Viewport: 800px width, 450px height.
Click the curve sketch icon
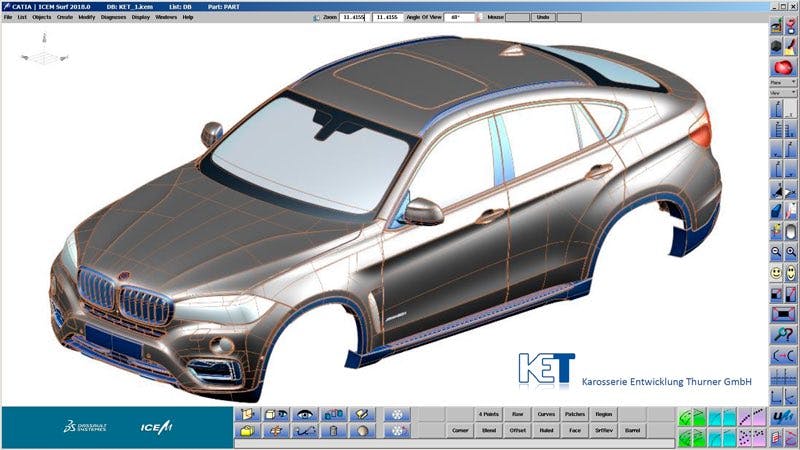[x=305, y=431]
